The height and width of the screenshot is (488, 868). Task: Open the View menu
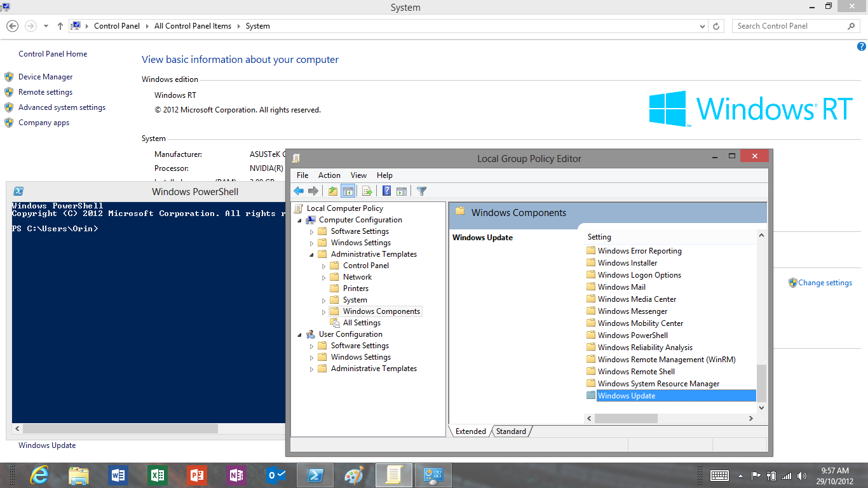point(358,175)
